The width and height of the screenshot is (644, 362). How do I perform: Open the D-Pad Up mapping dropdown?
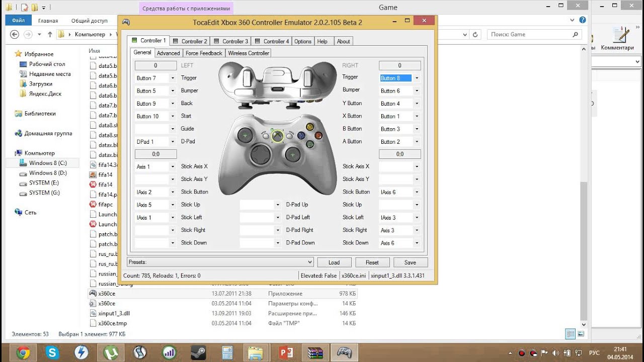pos(278,205)
